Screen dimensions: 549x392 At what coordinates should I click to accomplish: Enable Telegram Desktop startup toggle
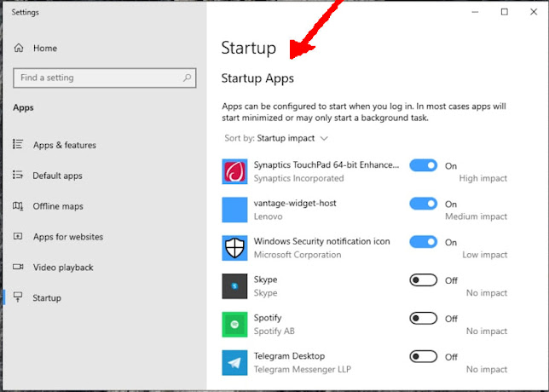click(424, 356)
